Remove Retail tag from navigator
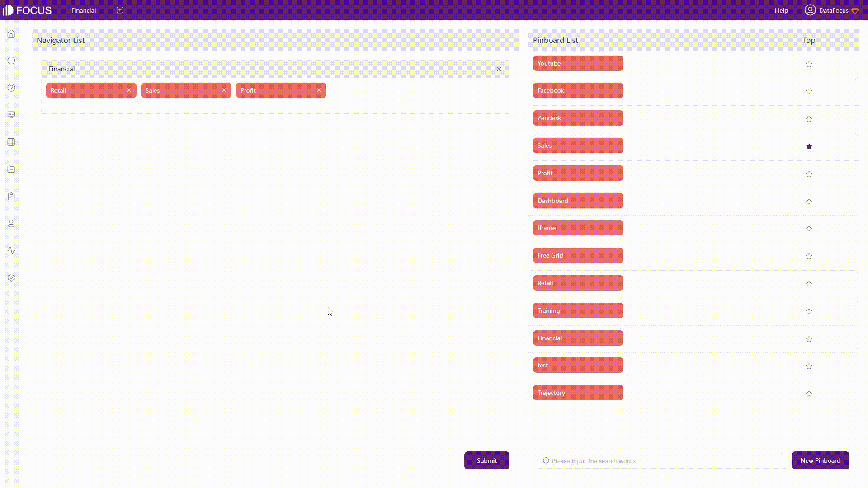The image size is (868, 488). (x=129, y=90)
